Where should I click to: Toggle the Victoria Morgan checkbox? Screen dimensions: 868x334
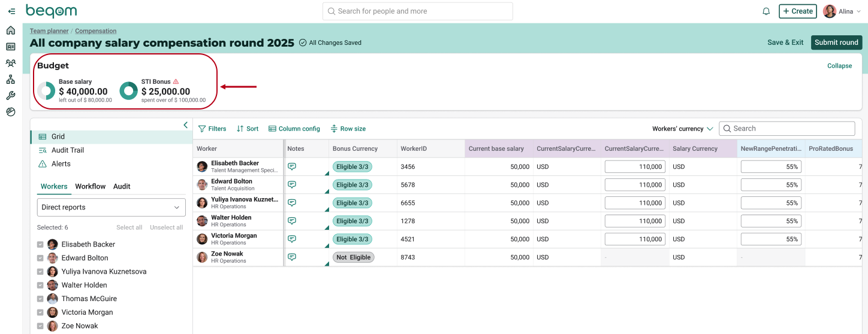click(x=40, y=312)
